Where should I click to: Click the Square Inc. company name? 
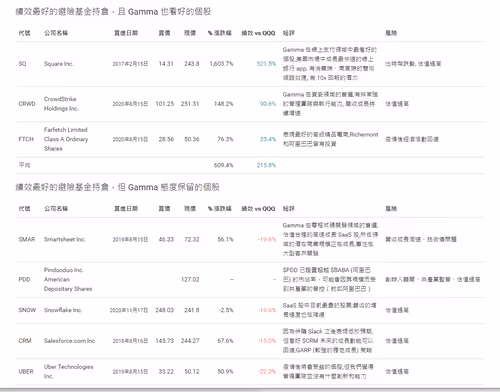[x=59, y=64]
